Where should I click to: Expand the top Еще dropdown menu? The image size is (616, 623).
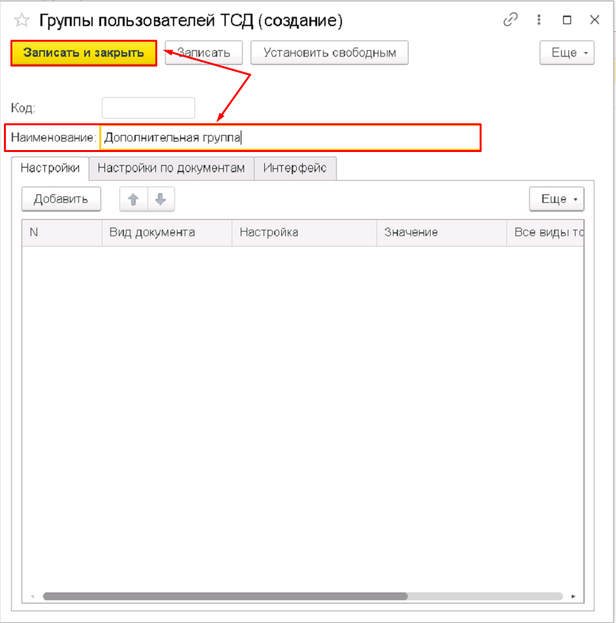[566, 53]
